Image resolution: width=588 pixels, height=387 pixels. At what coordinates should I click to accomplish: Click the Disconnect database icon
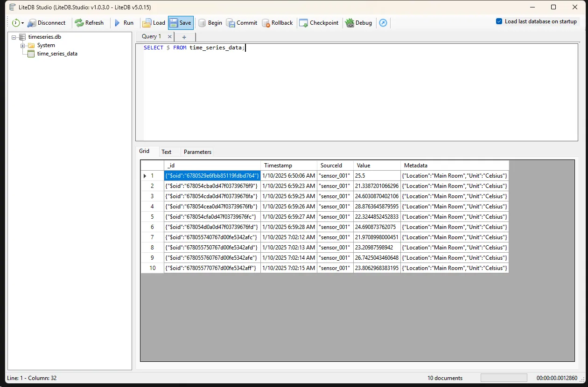tap(32, 23)
